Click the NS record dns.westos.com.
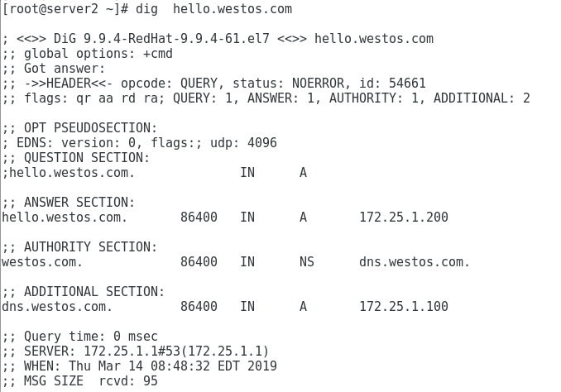This screenshot has height=392, width=561. tap(415, 262)
